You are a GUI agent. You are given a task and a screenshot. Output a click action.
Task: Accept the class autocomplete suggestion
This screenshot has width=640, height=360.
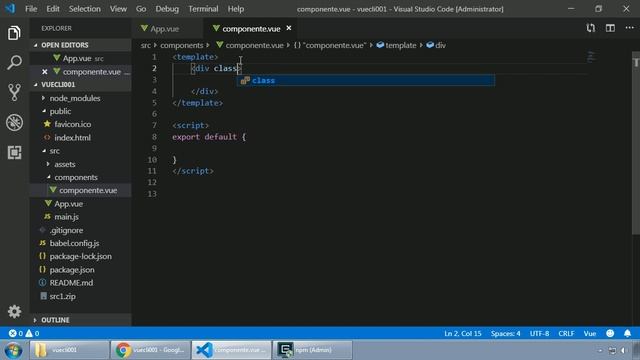[x=366, y=80]
